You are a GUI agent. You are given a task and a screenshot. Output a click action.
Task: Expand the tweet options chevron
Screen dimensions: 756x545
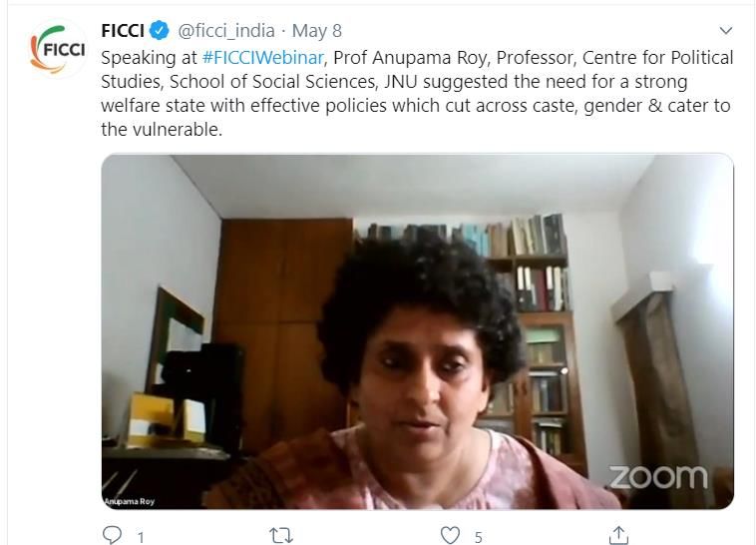(x=726, y=30)
